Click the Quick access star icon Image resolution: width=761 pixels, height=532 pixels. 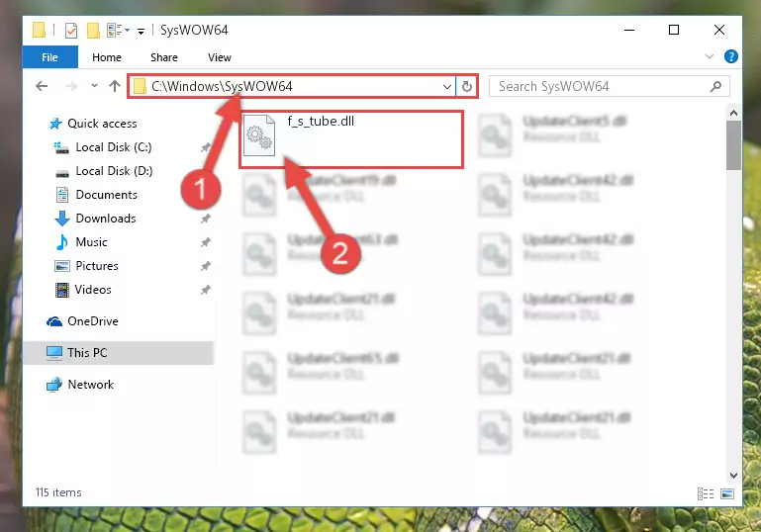coord(55,124)
